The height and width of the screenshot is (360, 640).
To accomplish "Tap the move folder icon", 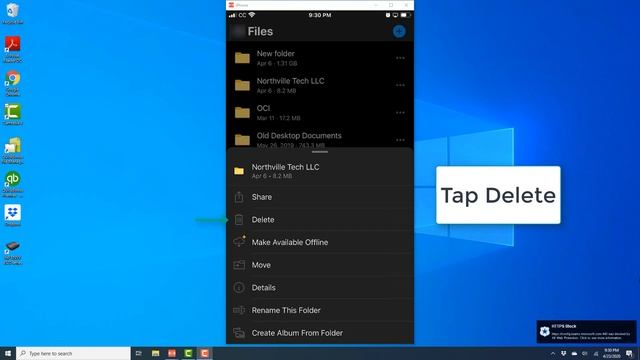I will click(239, 265).
